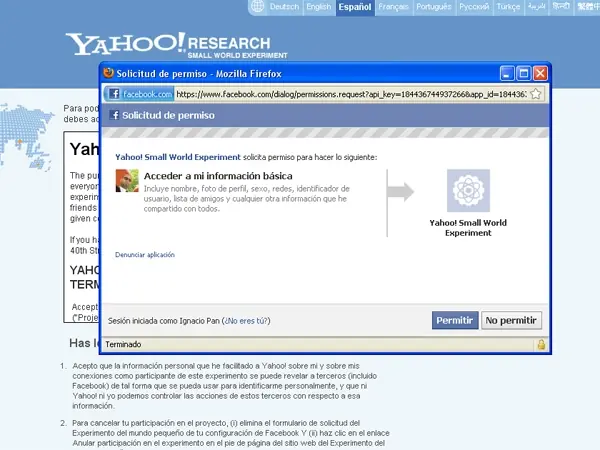
Task: Maximize the Firefox popup window
Action: click(523, 73)
